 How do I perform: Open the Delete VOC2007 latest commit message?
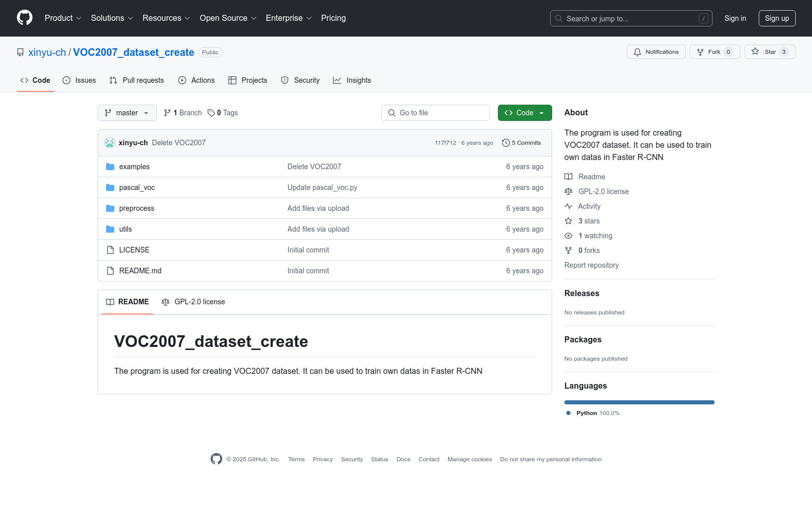tap(179, 143)
